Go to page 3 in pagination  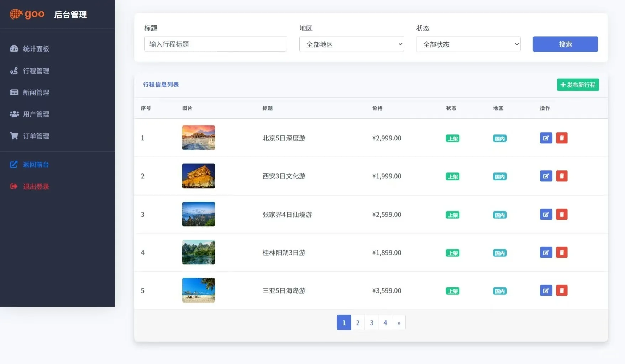pos(371,322)
